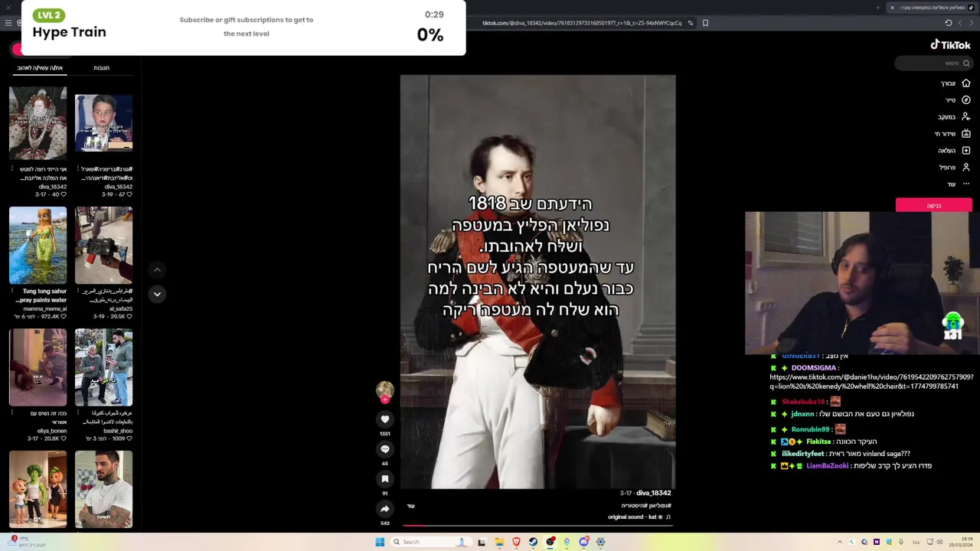Click the Hype Train LVL 2 banner
Image resolution: width=980 pixels, height=551 pixels.
[x=243, y=28]
